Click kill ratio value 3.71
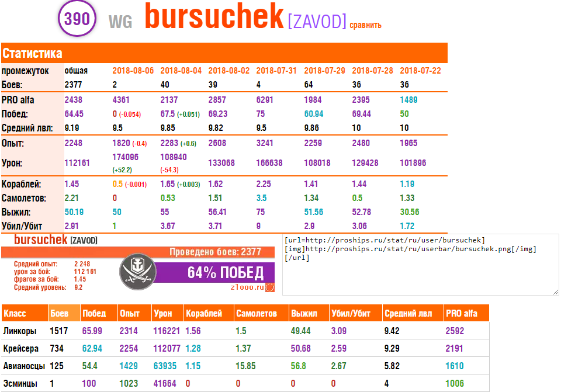 (x=215, y=226)
